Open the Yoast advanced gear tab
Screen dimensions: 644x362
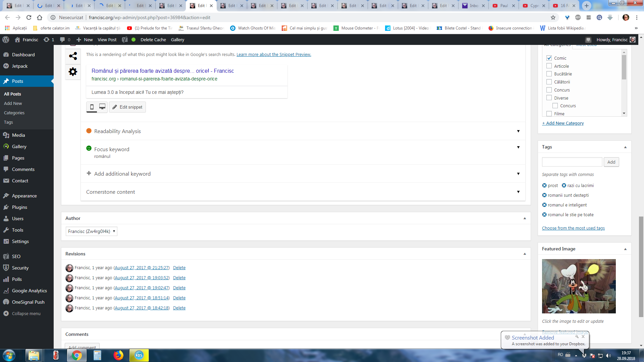[73, 72]
